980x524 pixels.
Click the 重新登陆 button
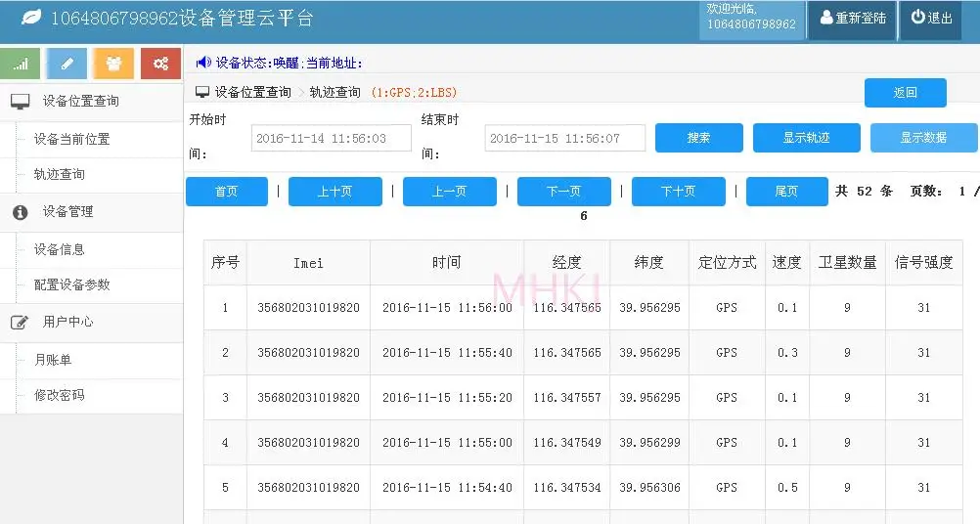[853, 19]
